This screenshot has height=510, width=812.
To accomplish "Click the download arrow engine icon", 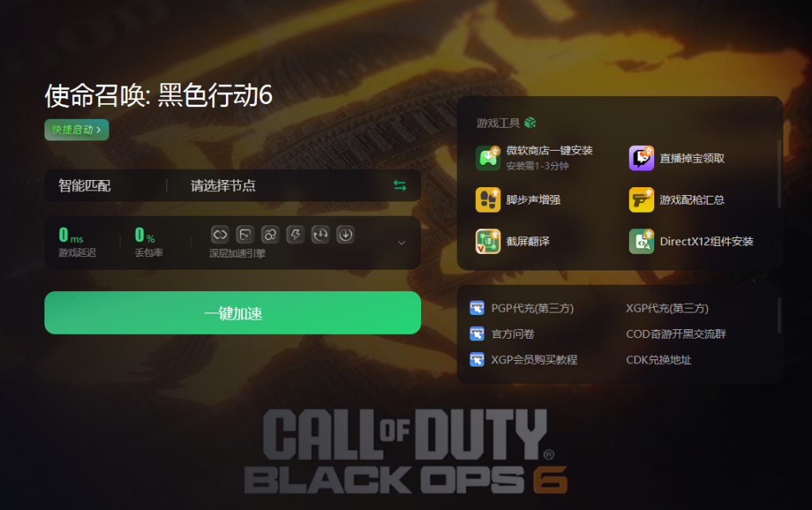I will (346, 235).
